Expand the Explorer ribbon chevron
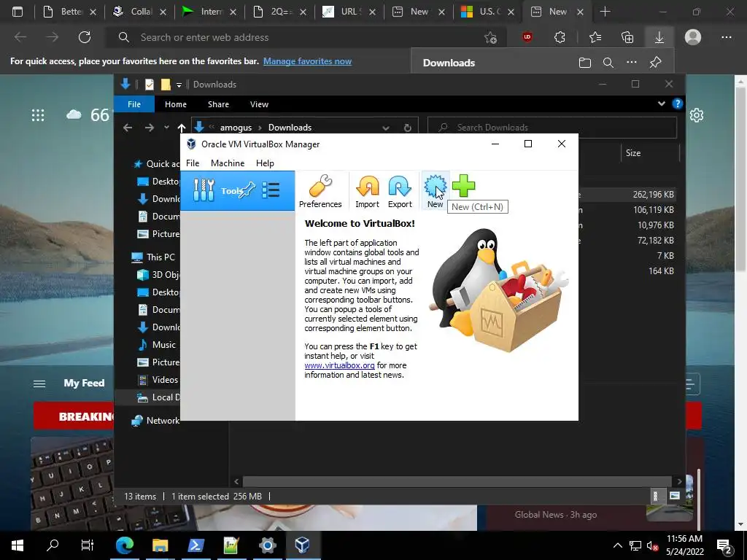747x560 pixels. [661, 104]
